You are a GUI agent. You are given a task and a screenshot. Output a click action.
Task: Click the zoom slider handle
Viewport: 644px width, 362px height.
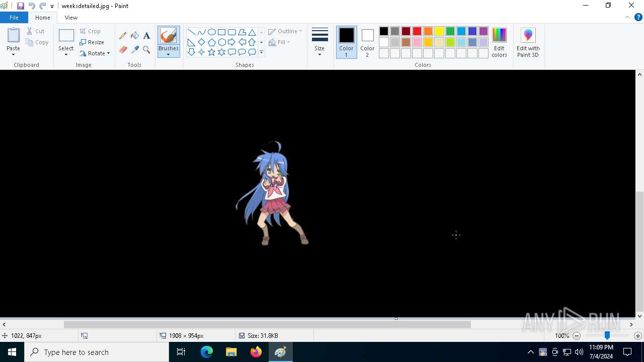(607, 335)
